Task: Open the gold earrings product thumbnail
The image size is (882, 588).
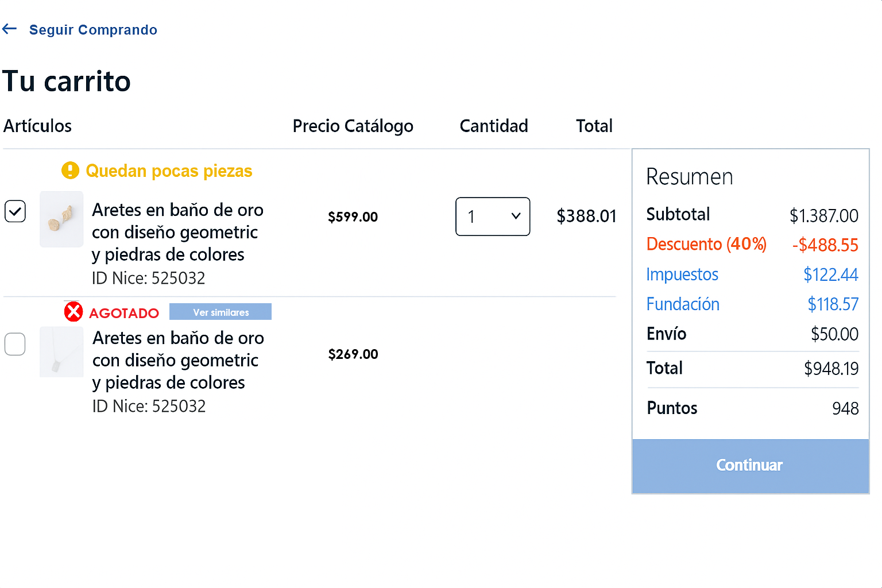Action: pyautogui.click(x=61, y=219)
